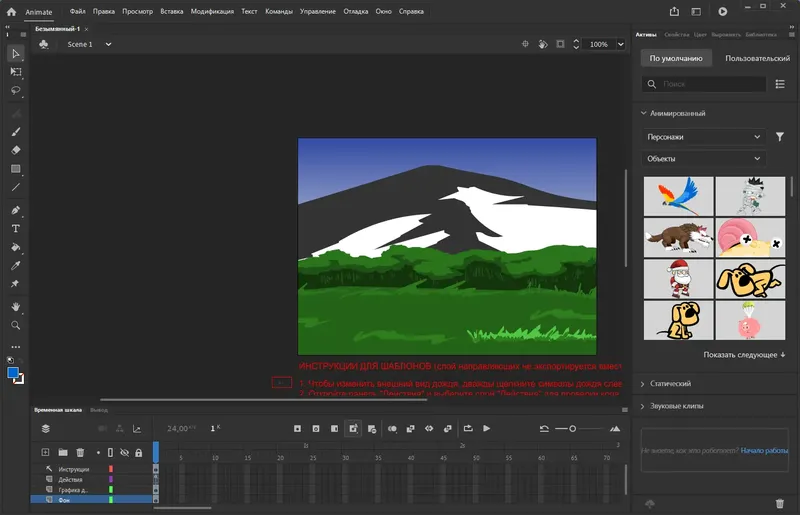Click the По умолчанию button
Screen dimensions: 800x515
(676, 58)
